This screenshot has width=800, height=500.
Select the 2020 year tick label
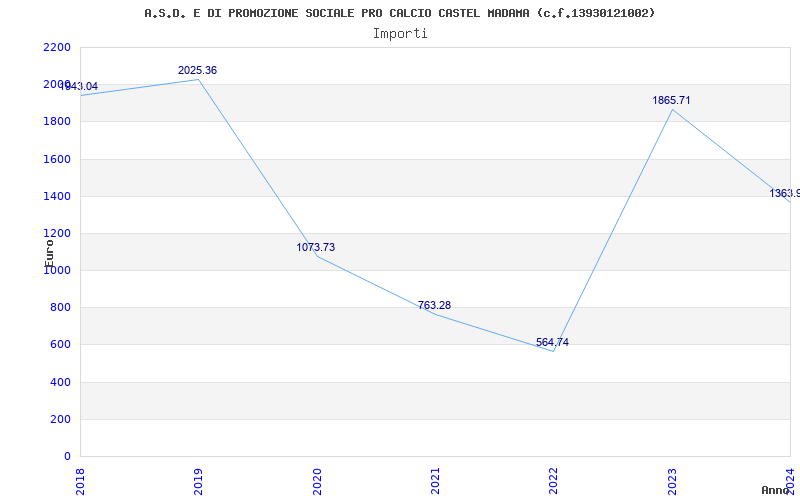click(317, 481)
